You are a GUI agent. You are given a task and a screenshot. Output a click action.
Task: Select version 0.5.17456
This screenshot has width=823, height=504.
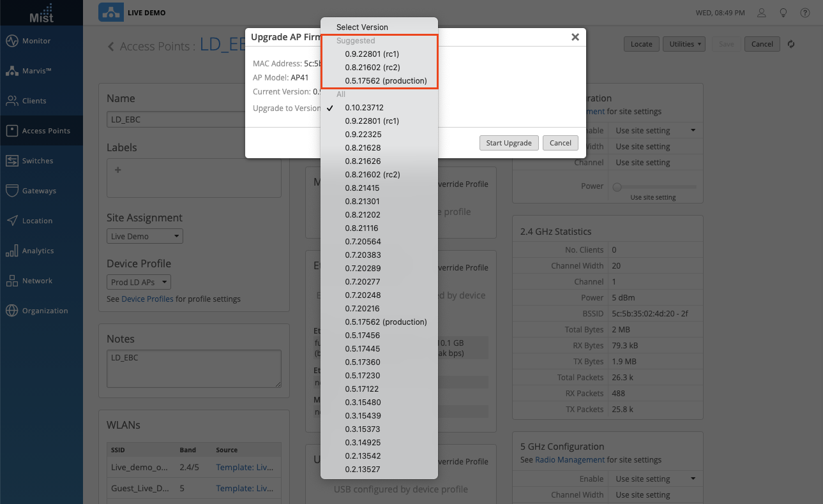click(379, 335)
